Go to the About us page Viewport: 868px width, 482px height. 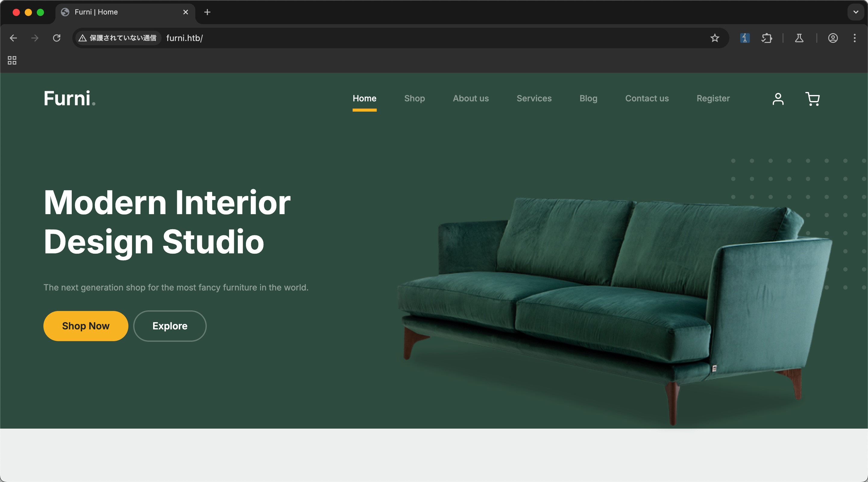pos(470,99)
